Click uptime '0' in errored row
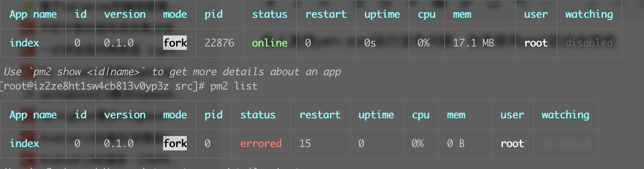644x169 pixels. (x=361, y=144)
